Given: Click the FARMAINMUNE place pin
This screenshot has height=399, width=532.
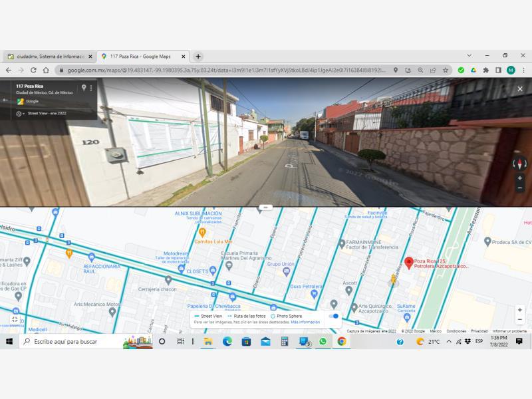Looking at the screenshot, I should click(342, 243).
